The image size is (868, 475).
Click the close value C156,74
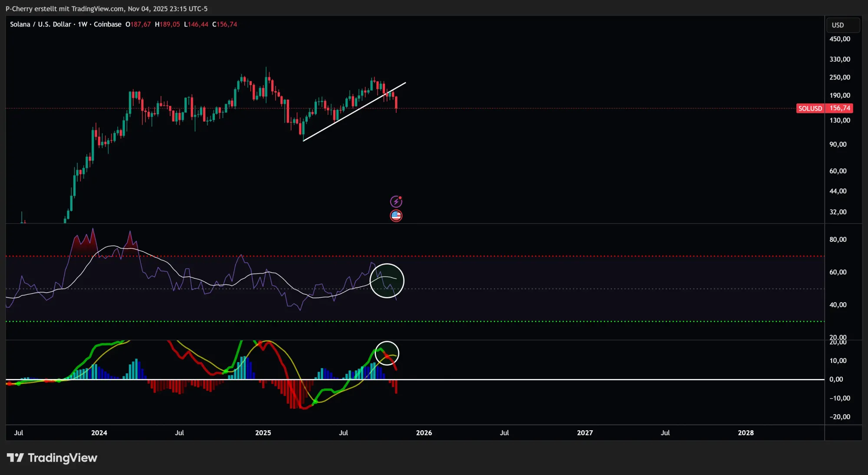coord(225,24)
